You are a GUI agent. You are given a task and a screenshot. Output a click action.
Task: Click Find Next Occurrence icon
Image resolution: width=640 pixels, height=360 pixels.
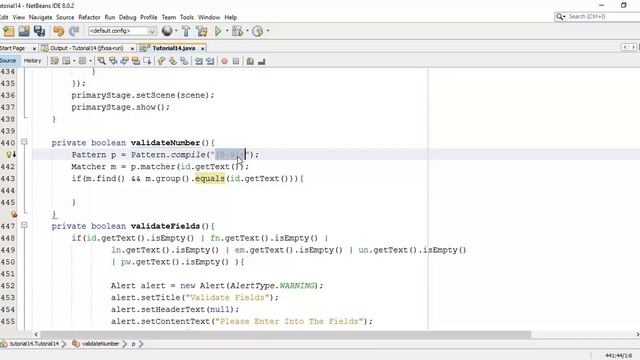124,61
